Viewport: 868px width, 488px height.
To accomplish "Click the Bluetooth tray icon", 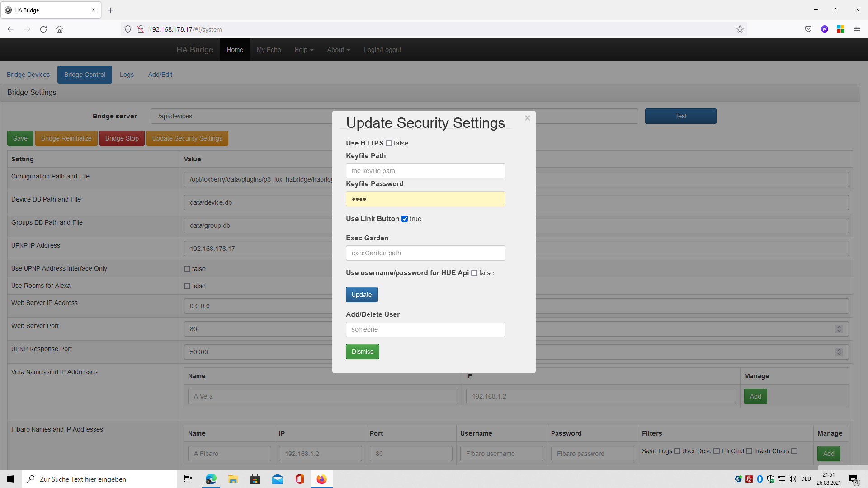I will click(x=760, y=479).
